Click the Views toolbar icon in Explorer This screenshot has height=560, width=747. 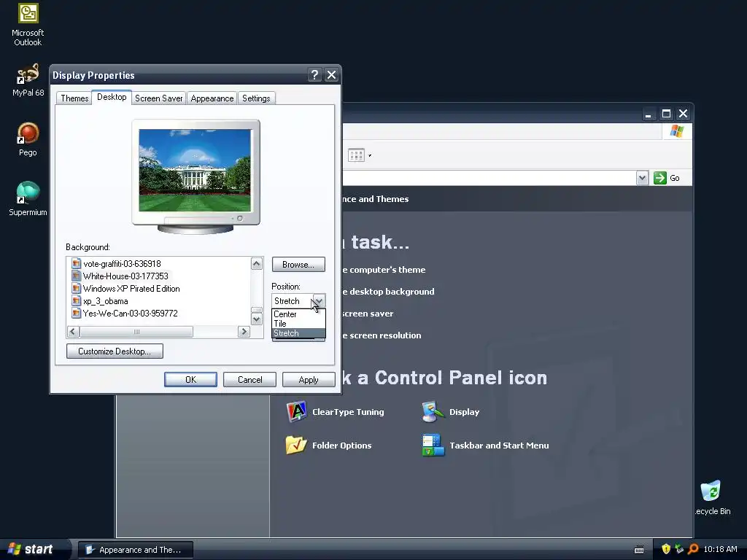click(356, 155)
